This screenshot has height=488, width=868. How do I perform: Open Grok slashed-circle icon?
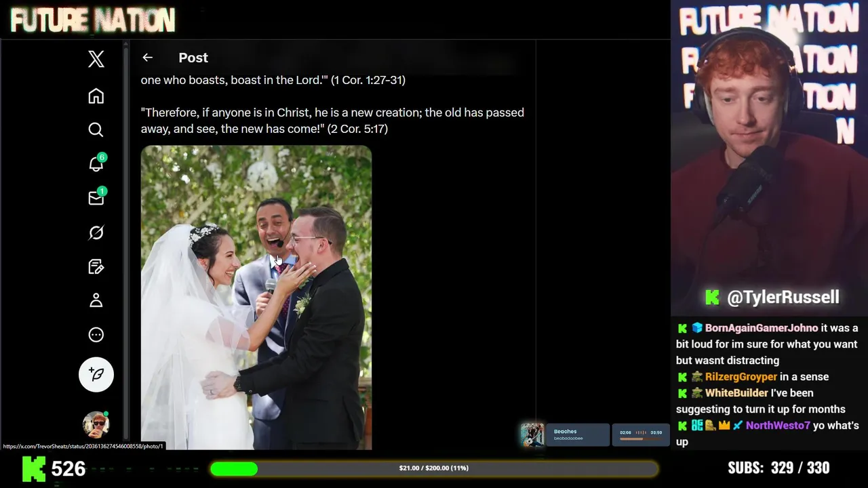point(96,232)
